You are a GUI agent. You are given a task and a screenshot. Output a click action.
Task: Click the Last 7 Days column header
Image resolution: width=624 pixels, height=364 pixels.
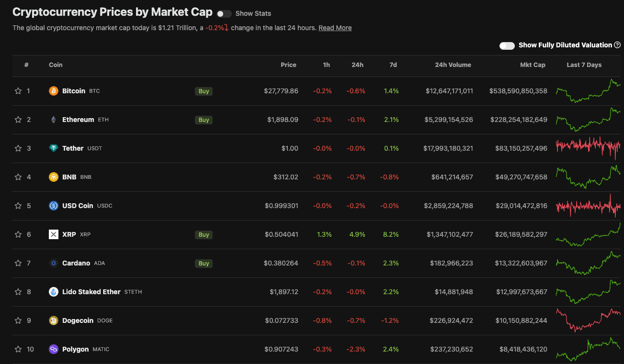(x=584, y=65)
